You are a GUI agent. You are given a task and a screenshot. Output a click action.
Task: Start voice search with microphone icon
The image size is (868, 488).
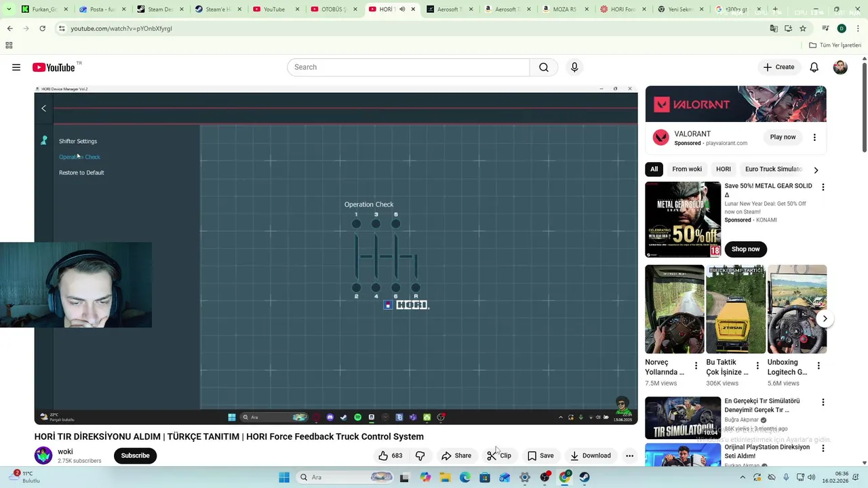tap(574, 67)
